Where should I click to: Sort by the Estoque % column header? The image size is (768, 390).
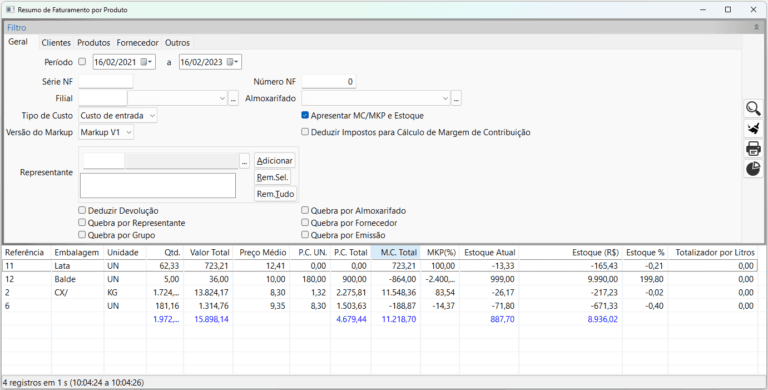tap(645, 252)
